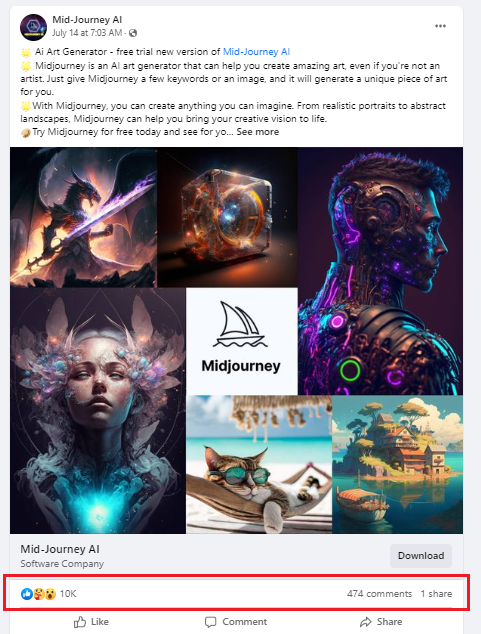Click the public globe privacy icon
This screenshot has height=634, width=481.
[133, 33]
